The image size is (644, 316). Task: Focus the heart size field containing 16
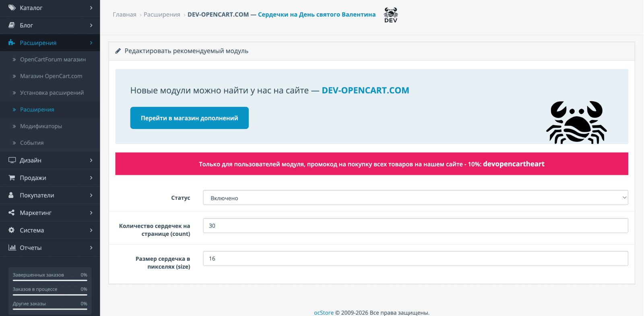click(x=415, y=258)
